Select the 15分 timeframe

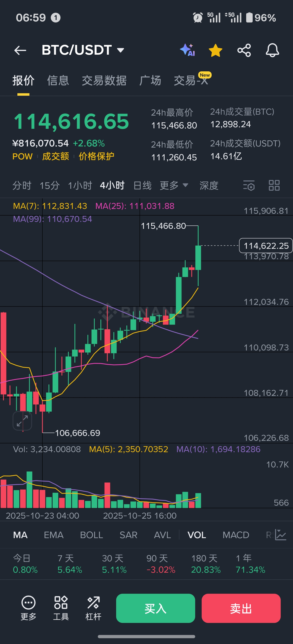pos(50,186)
